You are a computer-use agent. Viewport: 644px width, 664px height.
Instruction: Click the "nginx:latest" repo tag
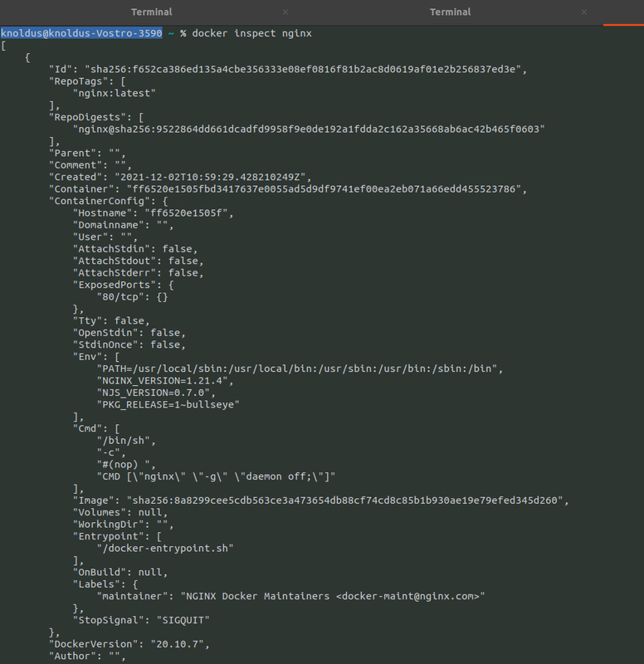click(115, 93)
